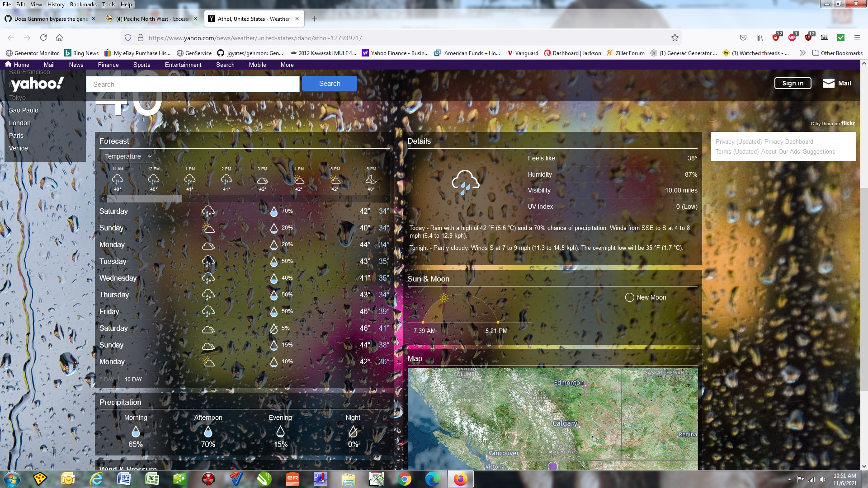The width and height of the screenshot is (868, 488).
Task: Open Windows Start button
Action: [12, 479]
